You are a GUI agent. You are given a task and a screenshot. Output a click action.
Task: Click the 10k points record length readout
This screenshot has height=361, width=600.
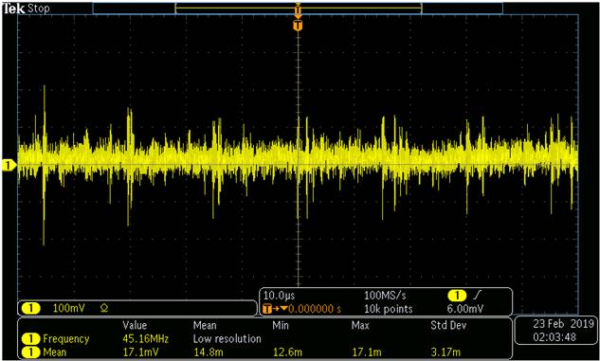tap(388, 309)
